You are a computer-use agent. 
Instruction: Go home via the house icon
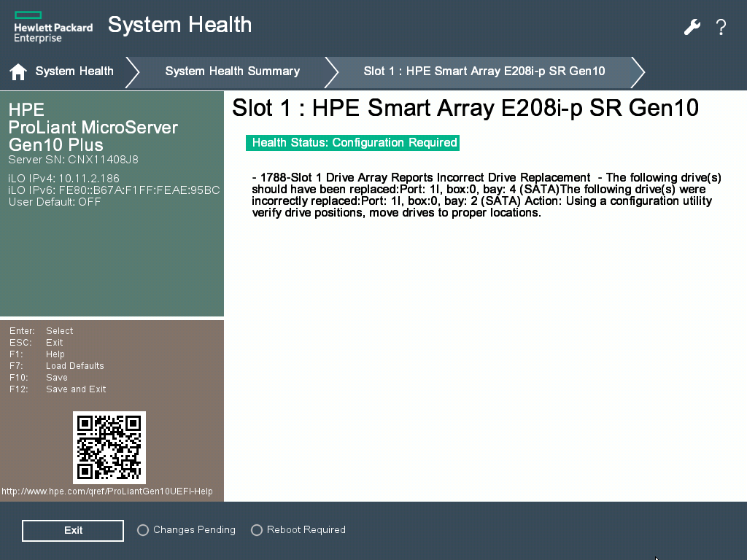18,72
